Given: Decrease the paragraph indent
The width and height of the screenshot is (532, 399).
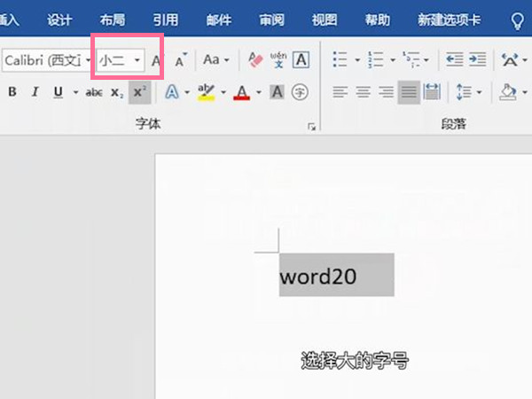Looking at the screenshot, I should click(455, 60).
